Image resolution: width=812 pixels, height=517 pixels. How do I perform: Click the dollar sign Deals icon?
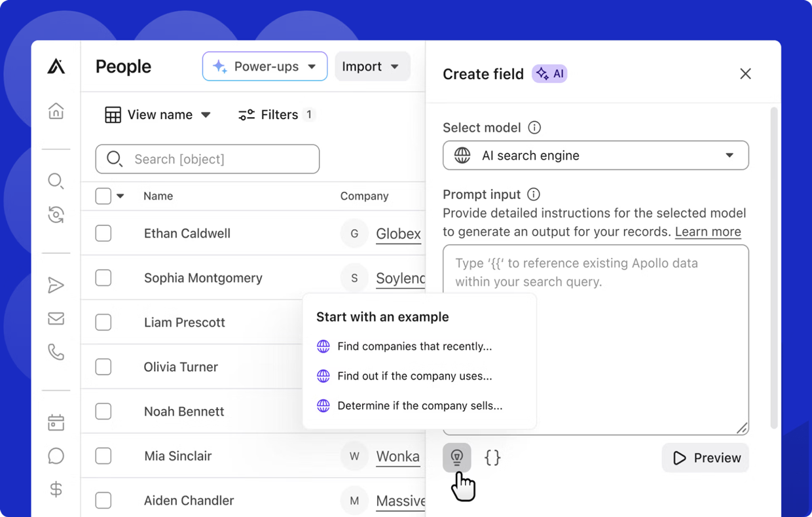56,489
